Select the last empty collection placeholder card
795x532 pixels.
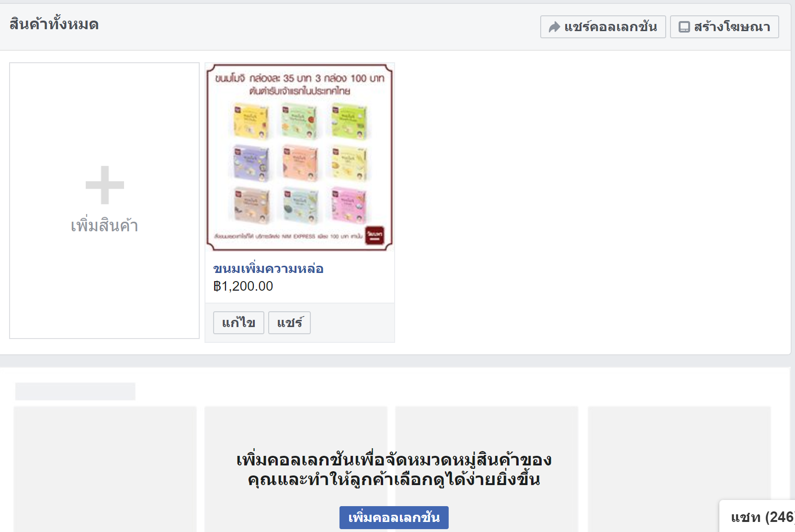click(x=679, y=469)
